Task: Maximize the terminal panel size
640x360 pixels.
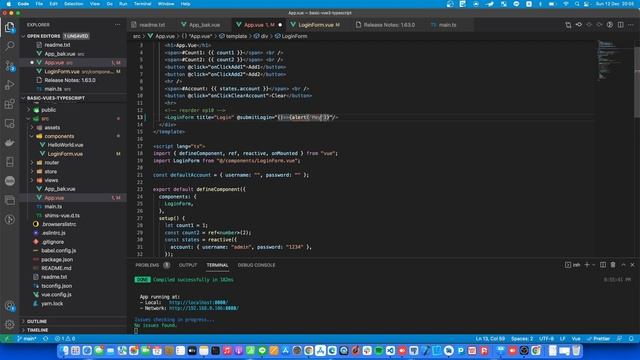Action: 623,265
